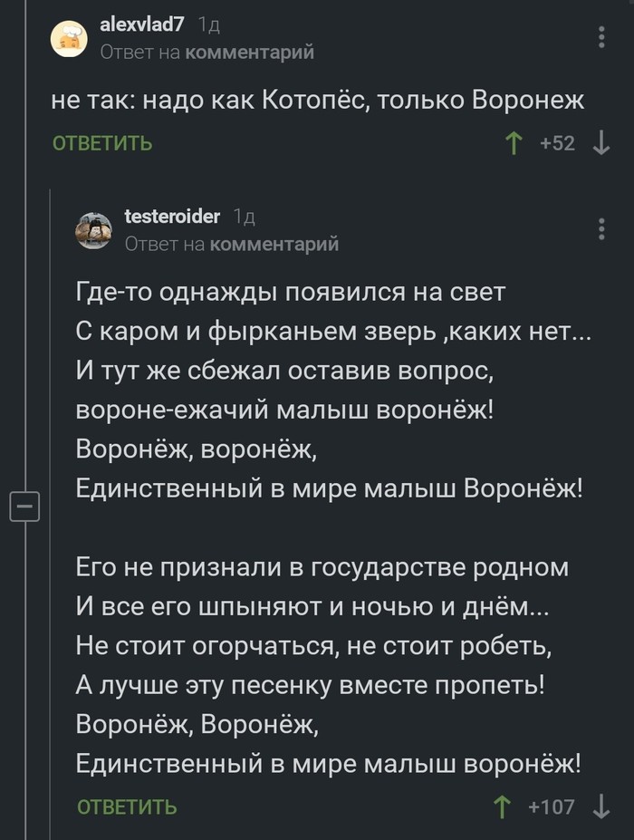Follow 'Ответ на комментарий' link under testeroider

[x=231, y=244]
